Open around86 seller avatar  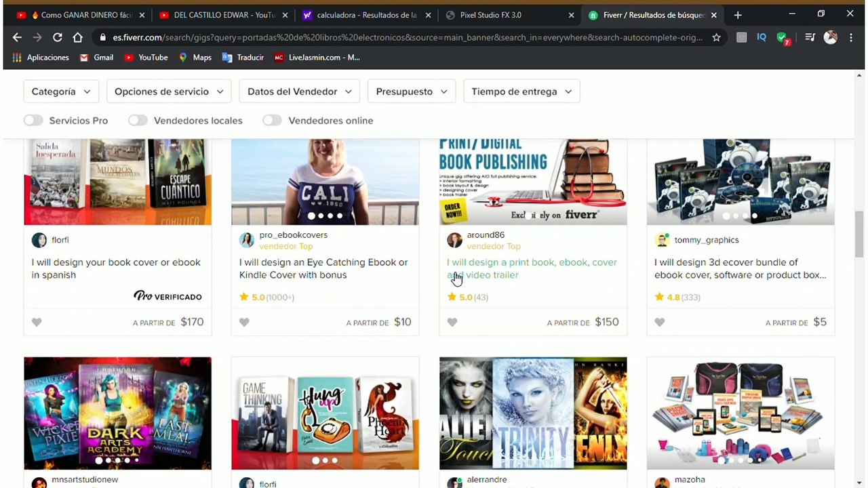tap(454, 240)
